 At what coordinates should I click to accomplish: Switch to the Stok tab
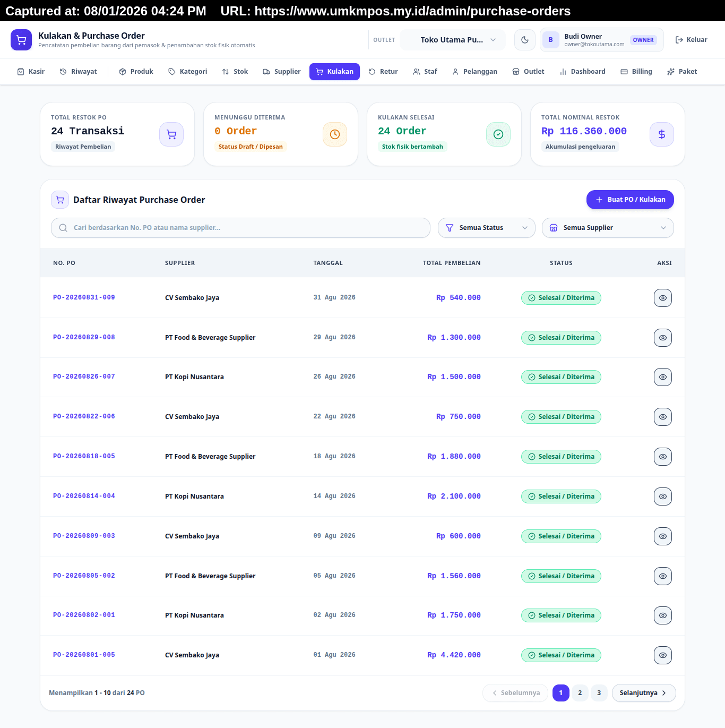pos(235,72)
